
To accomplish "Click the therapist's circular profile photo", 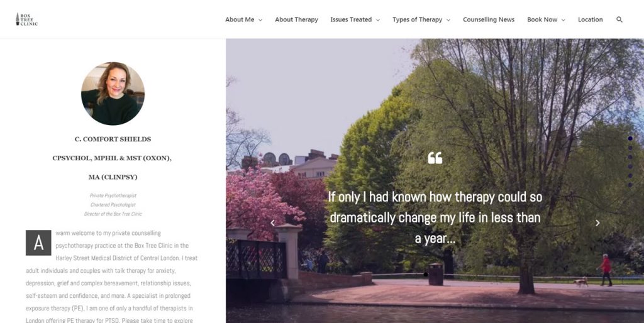I will pyautogui.click(x=113, y=93).
